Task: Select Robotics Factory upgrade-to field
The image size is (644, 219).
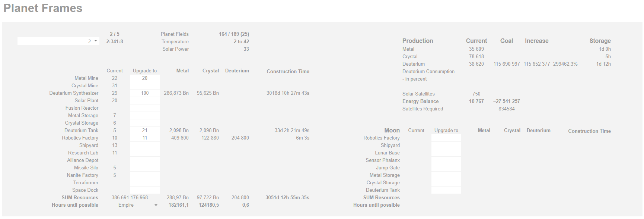Action: click(145, 138)
